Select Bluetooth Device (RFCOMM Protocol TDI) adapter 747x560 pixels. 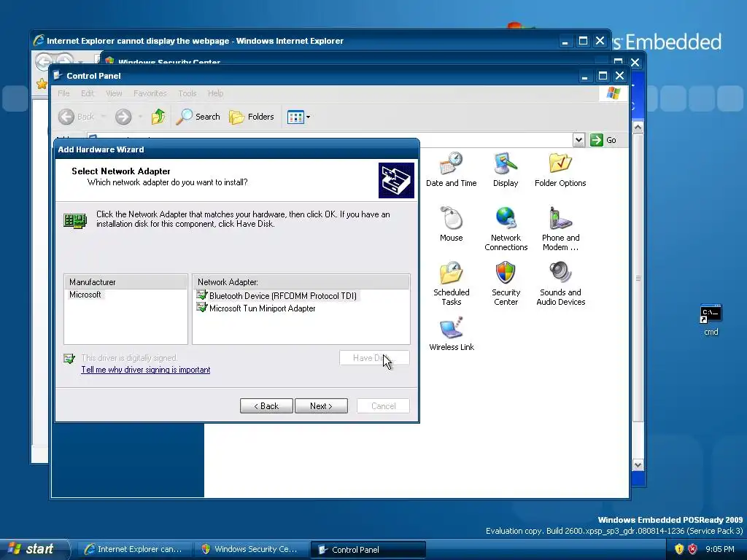(277, 296)
